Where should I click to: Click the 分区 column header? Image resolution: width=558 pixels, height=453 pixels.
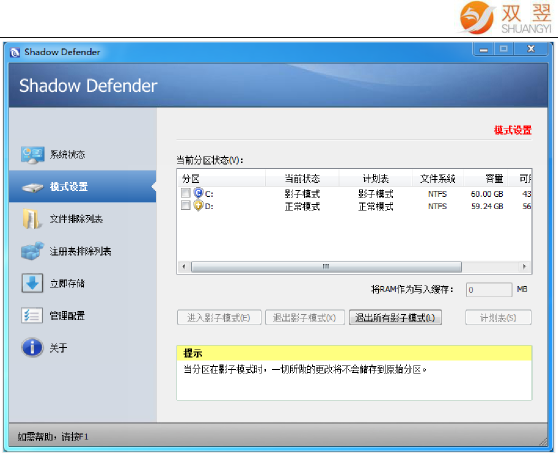pyautogui.click(x=221, y=178)
